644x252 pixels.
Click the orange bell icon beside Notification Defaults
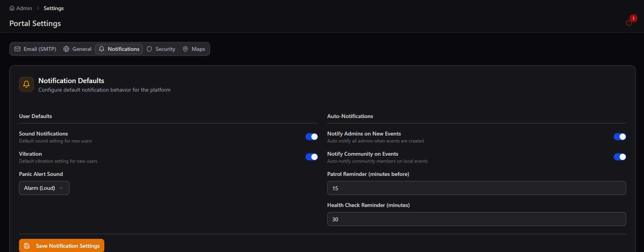click(x=26, y=84)
